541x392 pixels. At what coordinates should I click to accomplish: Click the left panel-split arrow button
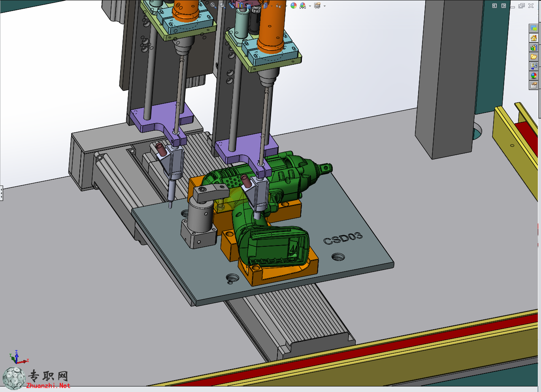point(494,6)
